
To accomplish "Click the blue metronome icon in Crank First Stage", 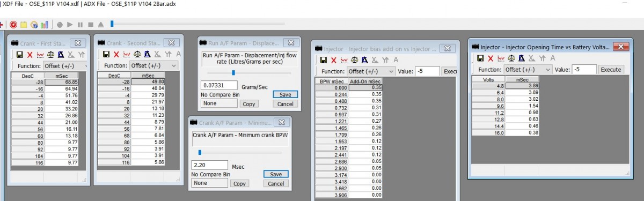I will (x=61, y=55).
